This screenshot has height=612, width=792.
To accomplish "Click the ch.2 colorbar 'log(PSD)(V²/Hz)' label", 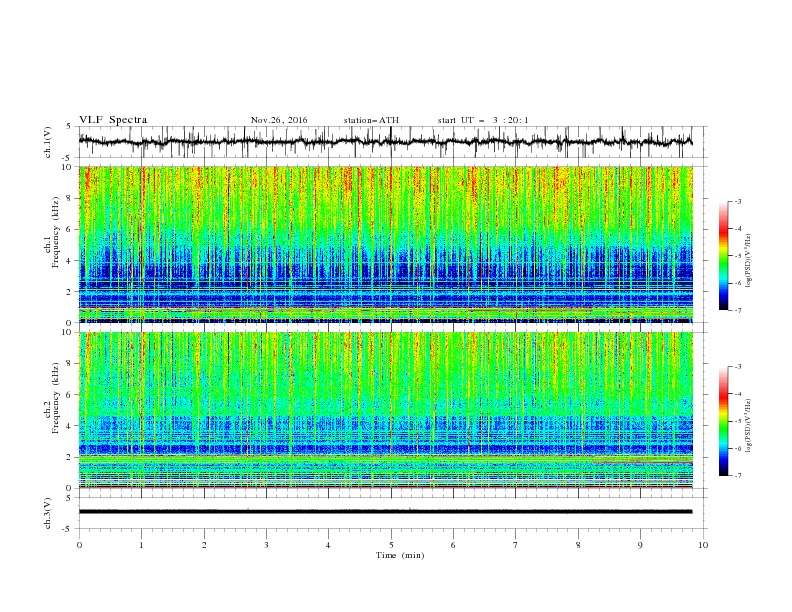I will pyautogui.click(x=748, y=425).
